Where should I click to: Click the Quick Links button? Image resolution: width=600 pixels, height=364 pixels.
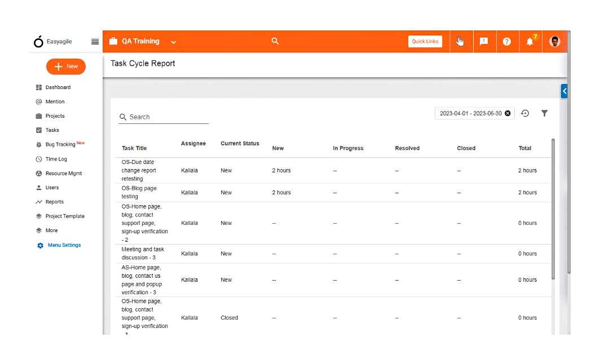tap(425, 41)
